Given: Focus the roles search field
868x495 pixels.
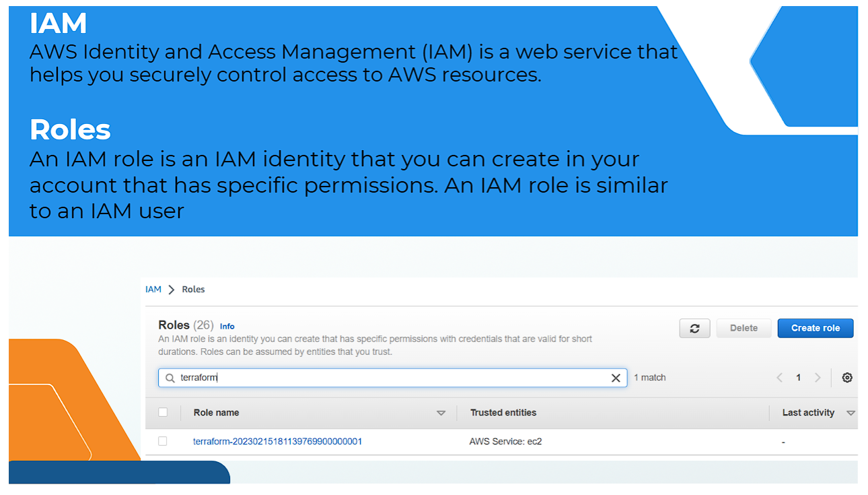Looking at the screenshot, I should [392, 378].
